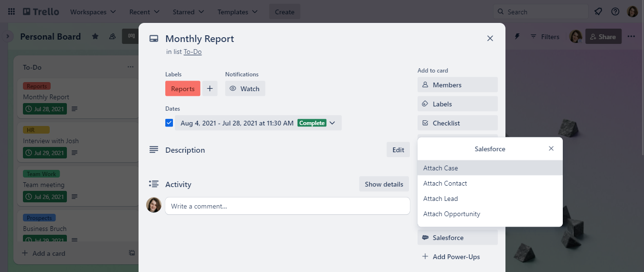Open the help information icon
644x272 pixels.
(x=615, y=11)
